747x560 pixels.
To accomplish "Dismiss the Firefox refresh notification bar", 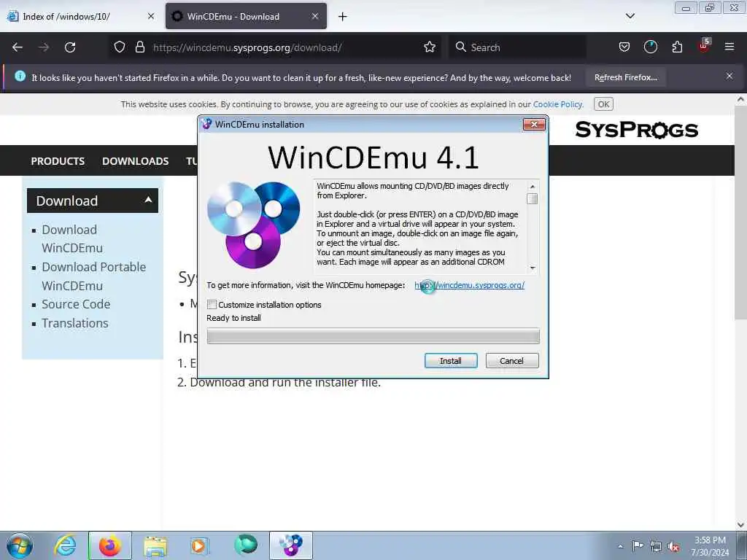I will pyautogui.click(x=729, y=76).
